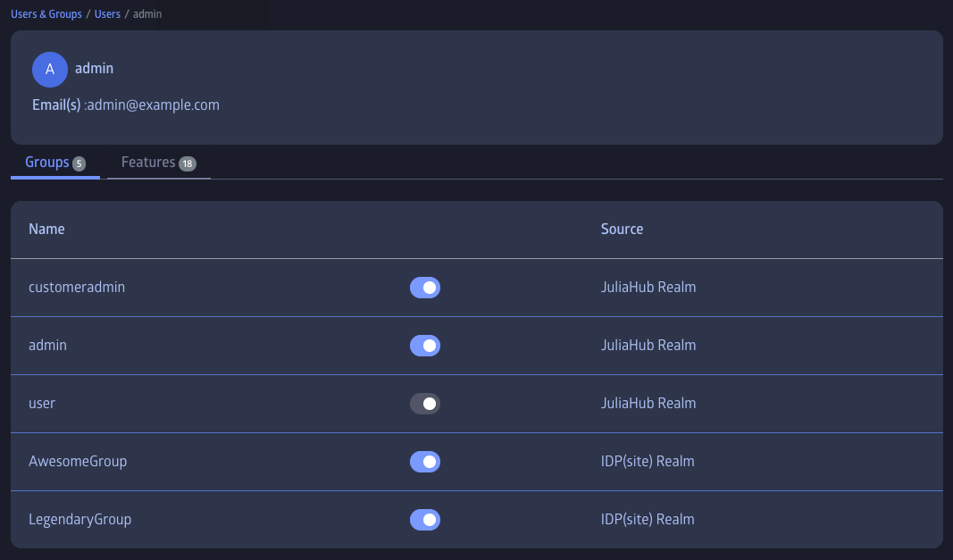953x560 pixels.
Task: Click the Name column header
Action: click(46, 230)
